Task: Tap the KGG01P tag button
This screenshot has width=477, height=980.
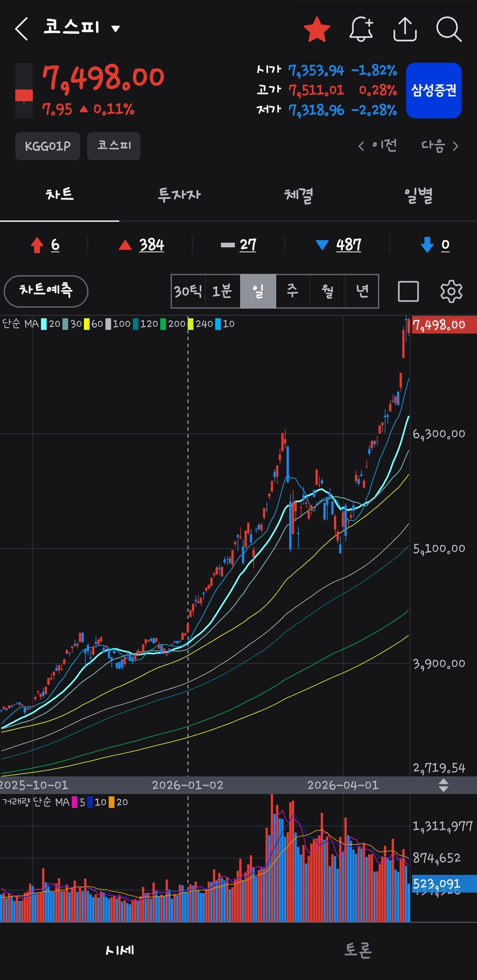Action: click(x=47, y=146)
